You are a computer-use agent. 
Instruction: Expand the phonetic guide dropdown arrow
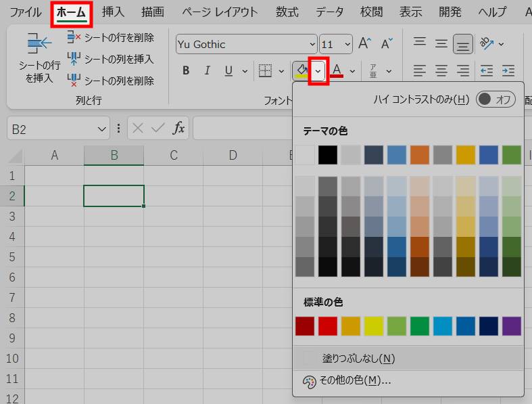tap(389, 71)
